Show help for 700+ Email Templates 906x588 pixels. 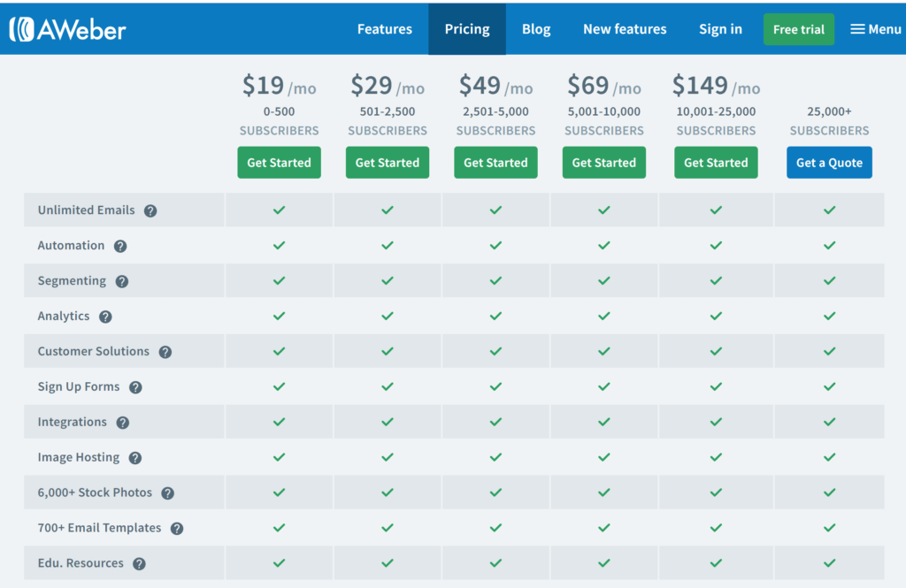tap(177, 528)
